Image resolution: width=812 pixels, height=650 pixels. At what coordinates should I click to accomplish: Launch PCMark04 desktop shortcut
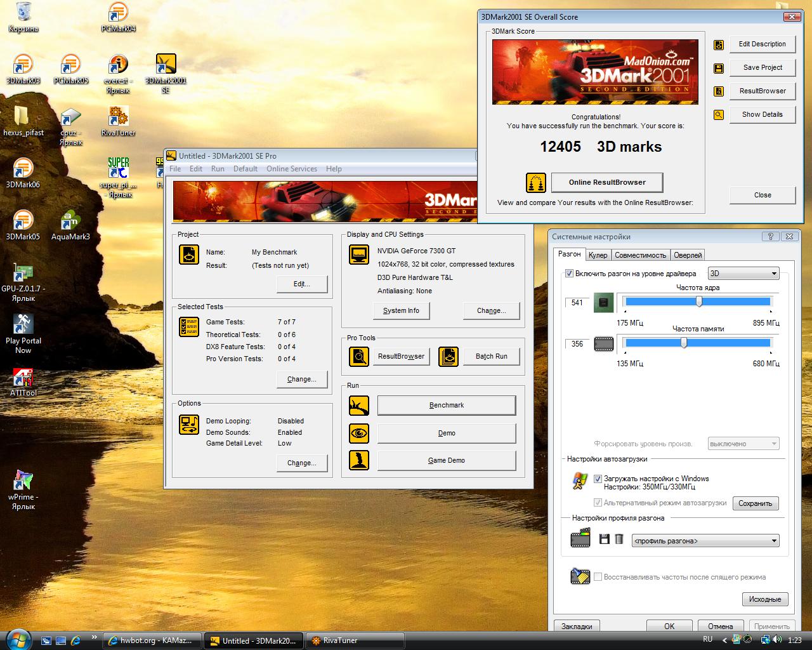[x=118, y=17]
